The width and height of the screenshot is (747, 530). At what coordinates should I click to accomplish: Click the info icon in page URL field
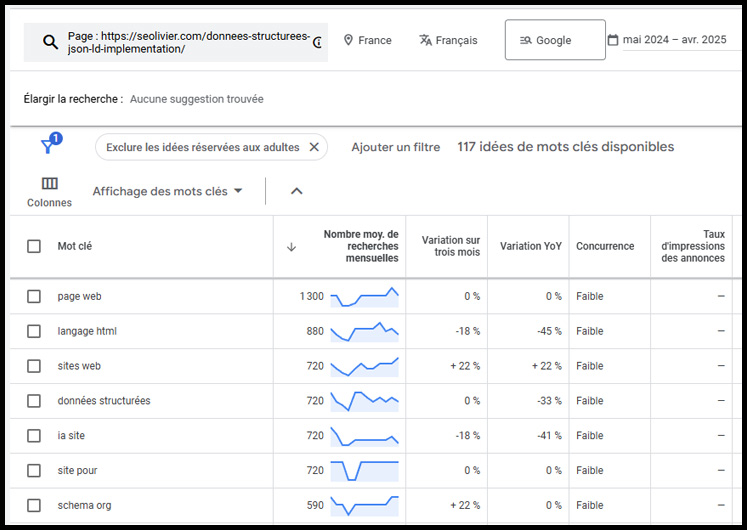[318, 42]
